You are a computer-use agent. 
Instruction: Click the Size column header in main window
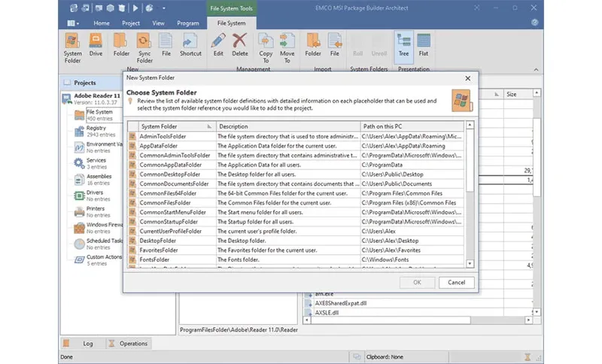click(518, 94)
